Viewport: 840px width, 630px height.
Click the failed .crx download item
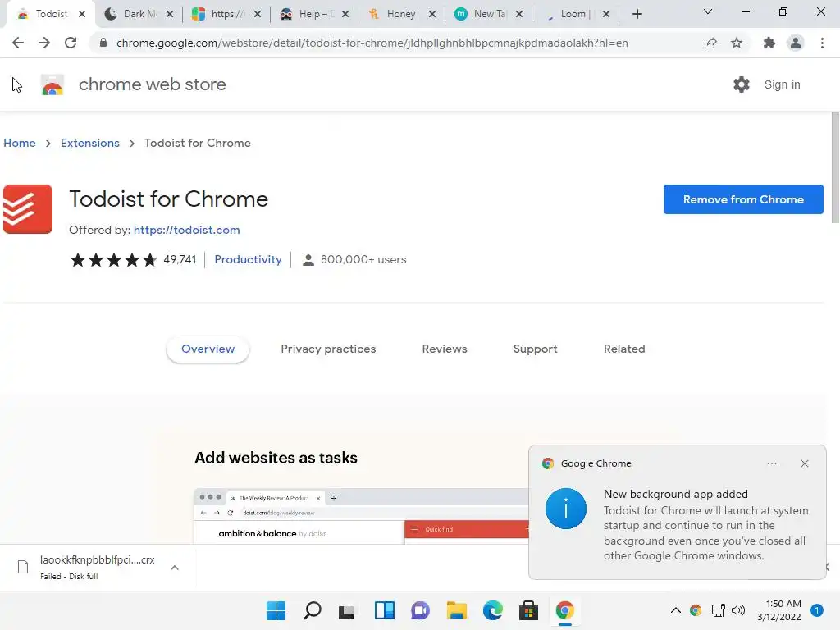tap(97, 568)
